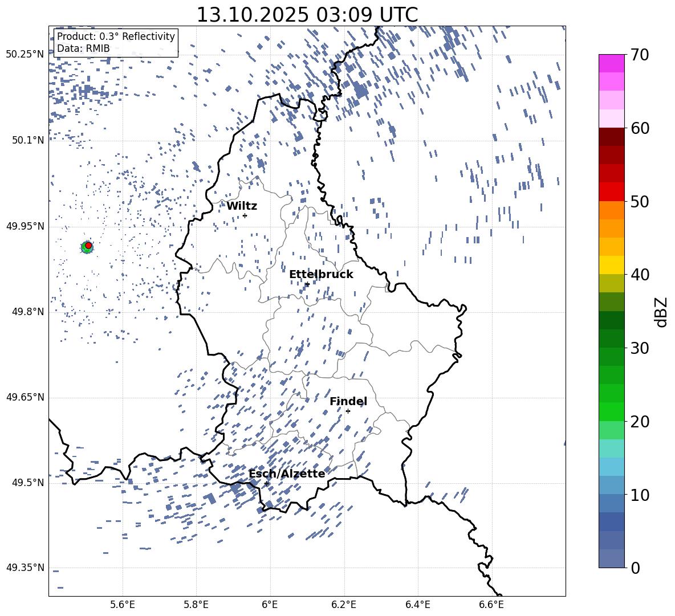Click the 60 dBZ colorbar label

point(639,128)
